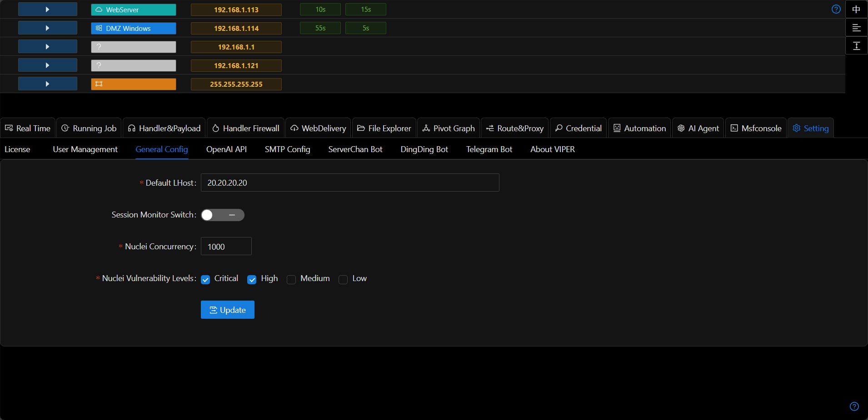Switch to License sub-tab
The height and width of the screenshot is (420, 868).
pyautogui.click(x=17, y=149)
